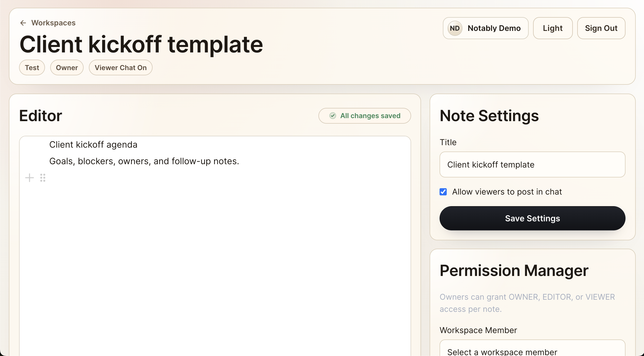Click the green saved checkmark icon
The width and height of the screenshot is (644, 356).
point(333,116)
